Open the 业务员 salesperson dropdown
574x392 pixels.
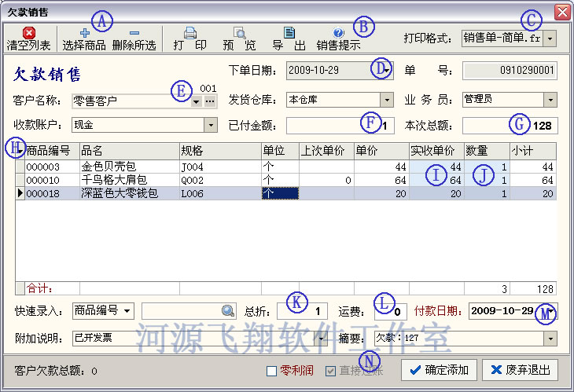[x=550, y=101]
